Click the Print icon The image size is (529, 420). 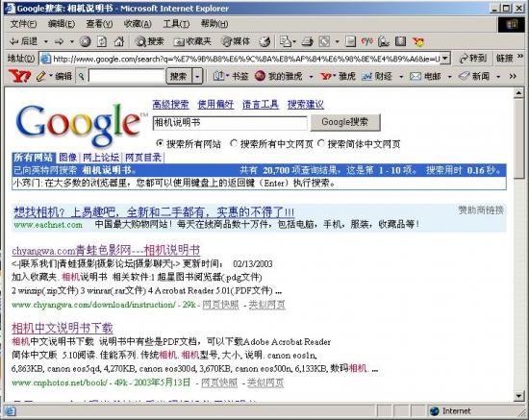click(307, 41)
